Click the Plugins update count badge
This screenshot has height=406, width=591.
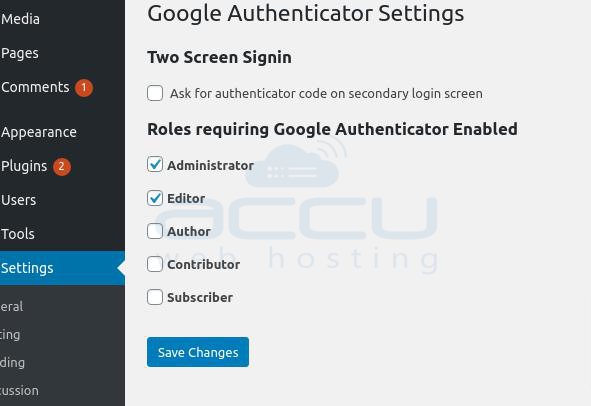click(62, 167)
